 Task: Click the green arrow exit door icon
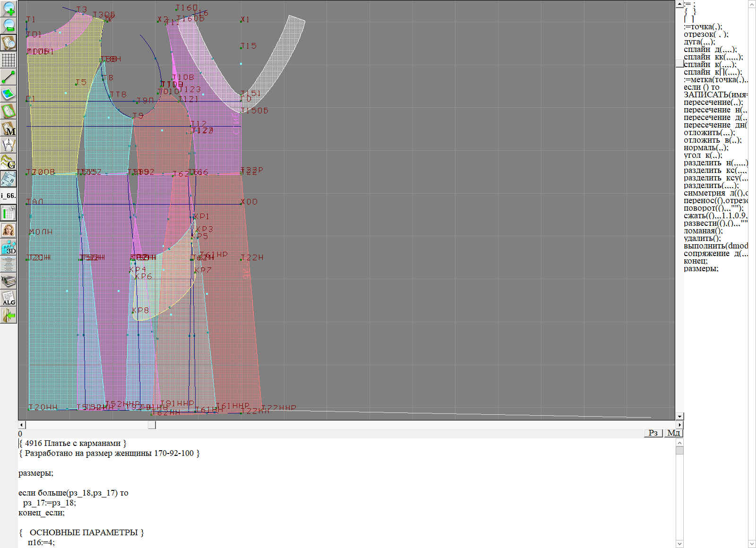click(9, 315)
